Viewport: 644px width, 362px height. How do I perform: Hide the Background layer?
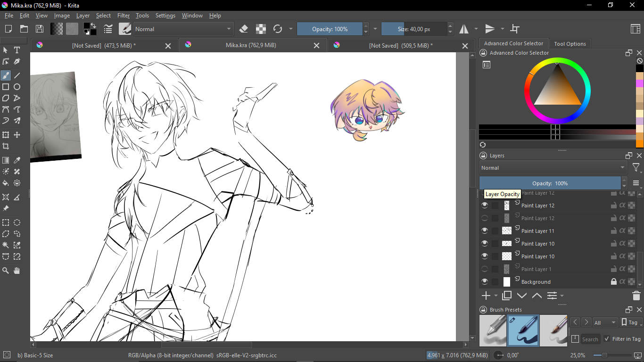485,282
